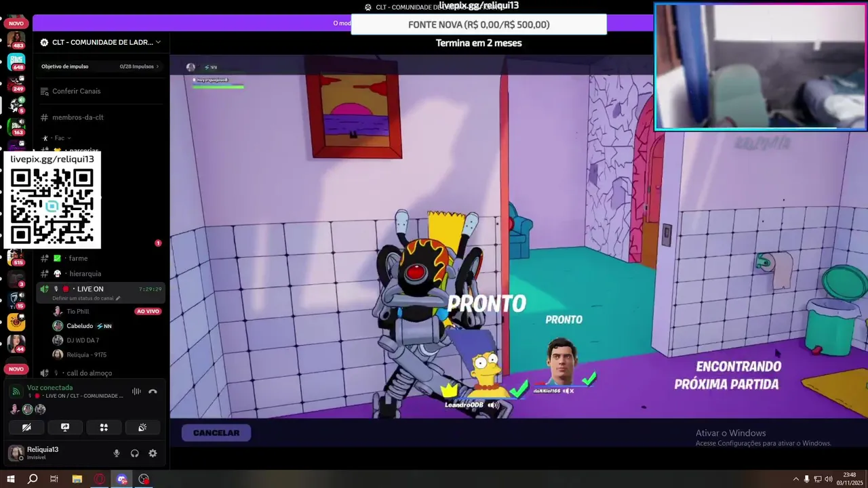Click the Reliquia13 user avatar
868x488 pixels.
pos(16,453)
